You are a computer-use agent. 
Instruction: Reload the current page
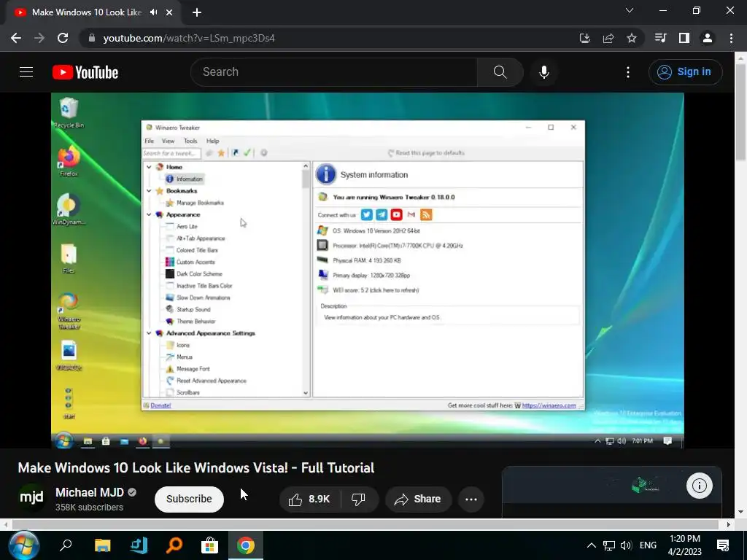point(63,38)
